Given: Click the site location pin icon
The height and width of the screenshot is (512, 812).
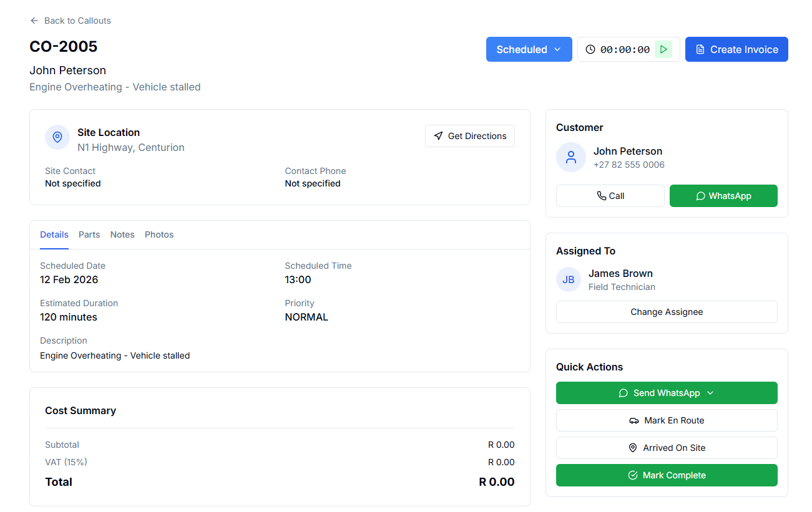Looking at the screenshot, I should [57, 137].
